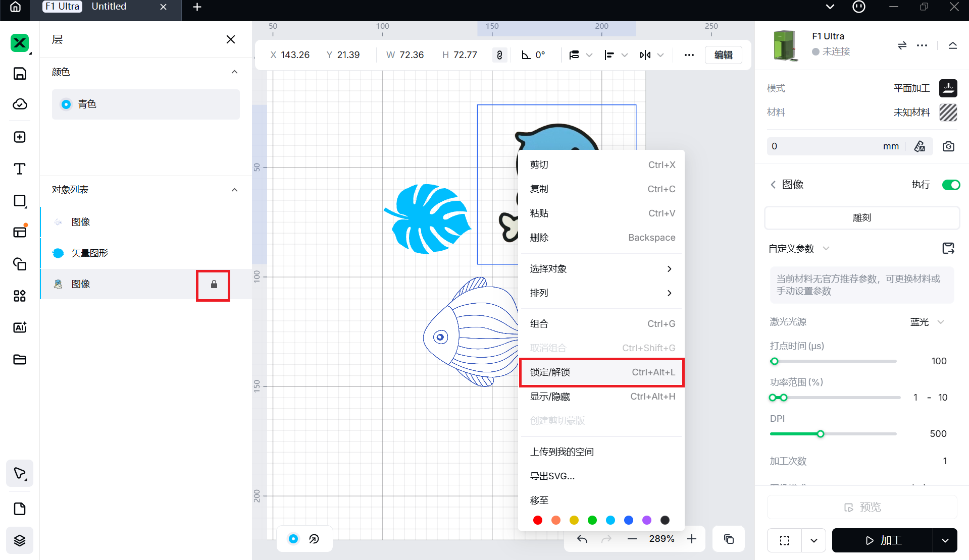This screenshot has height=560, width=969.
Task: Click the 编辑 button
Action: (x=723, y=55)
